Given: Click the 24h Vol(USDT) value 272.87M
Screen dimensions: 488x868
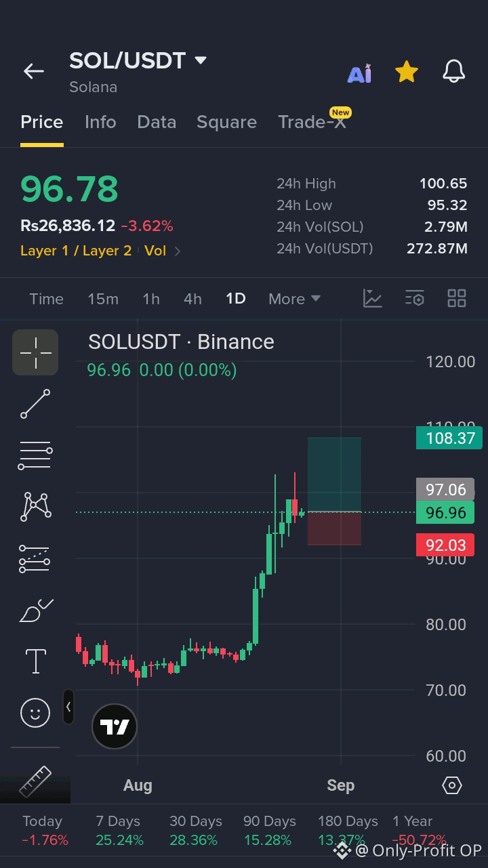Looking at the screenshot, I should (437, 249).
